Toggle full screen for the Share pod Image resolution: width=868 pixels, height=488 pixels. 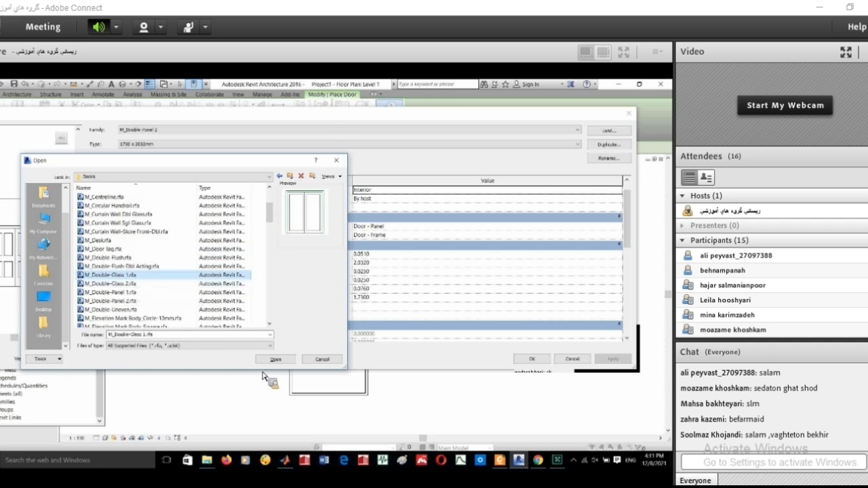624,52
